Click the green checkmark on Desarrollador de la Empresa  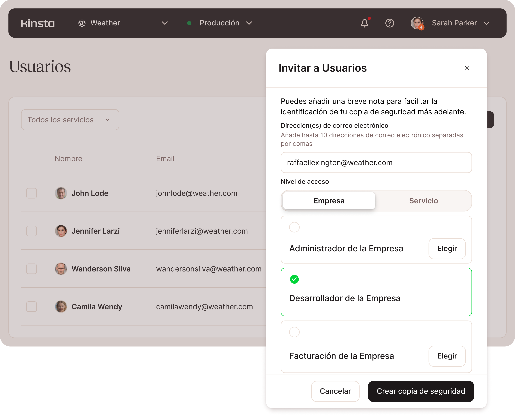coord(294,279)
